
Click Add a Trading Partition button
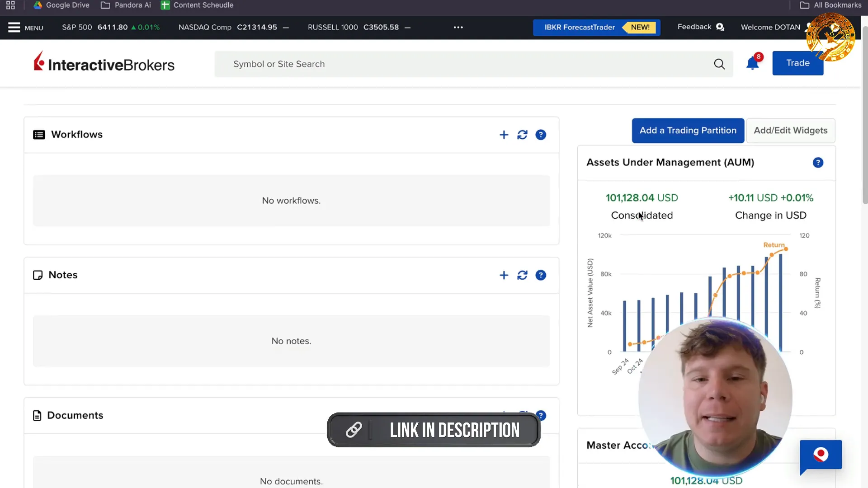688,131
